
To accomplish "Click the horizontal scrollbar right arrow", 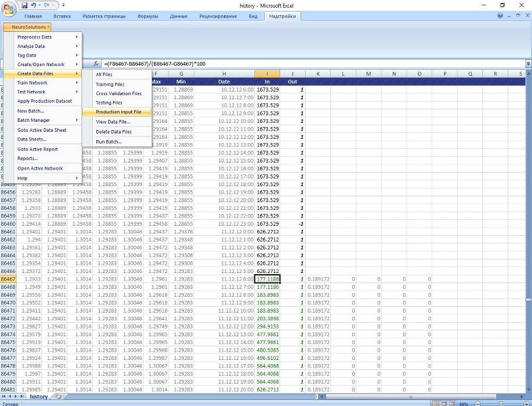I will (522, 396).
